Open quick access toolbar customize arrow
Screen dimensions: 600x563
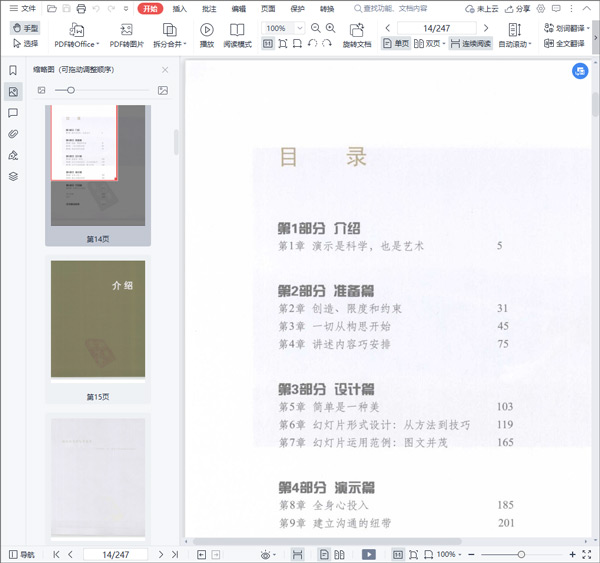pyautogui.click(x=126, y=8)
